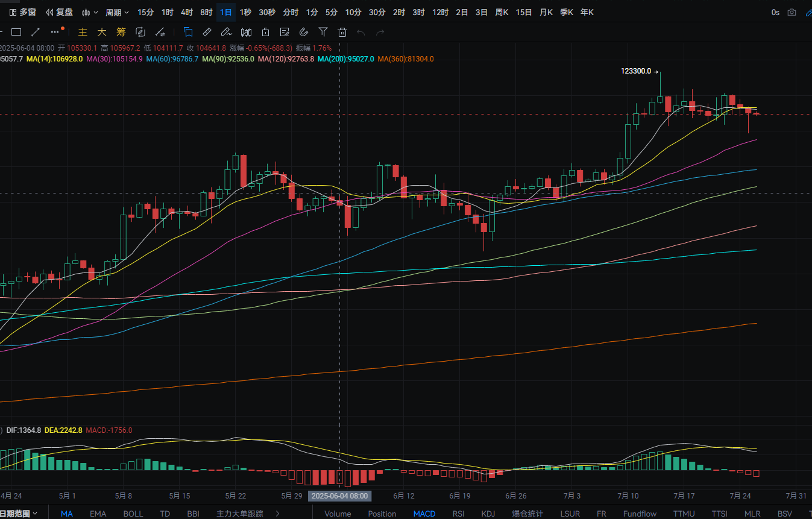This screenshot has height=519, width=812.
Task: Click the DIF value in MACD legend
Action: 24,430
